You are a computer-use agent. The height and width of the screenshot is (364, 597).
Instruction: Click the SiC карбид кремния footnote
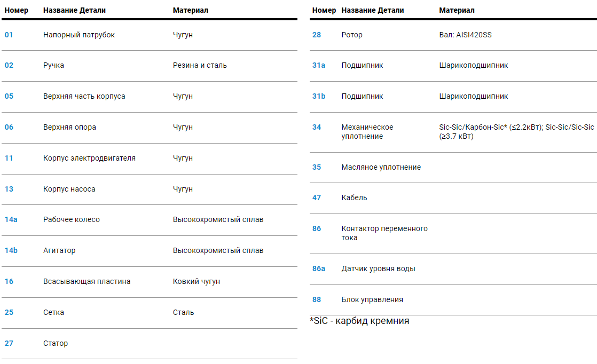[x=359, y=321]
